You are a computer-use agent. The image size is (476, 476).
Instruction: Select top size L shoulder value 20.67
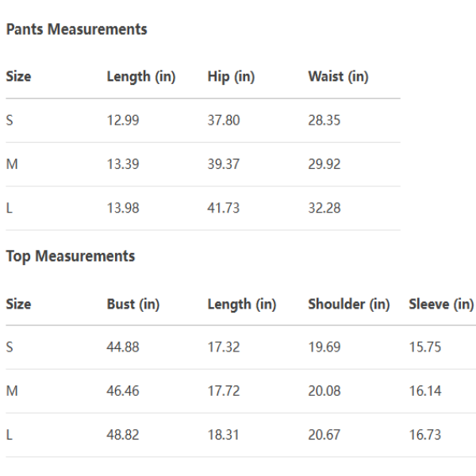[x=324, y=435]
